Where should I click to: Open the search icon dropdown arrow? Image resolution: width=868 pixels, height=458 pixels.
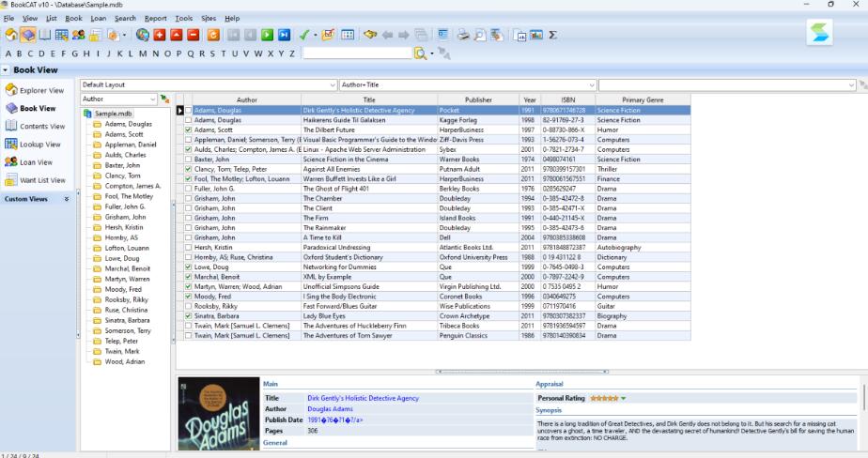point(431,53)
